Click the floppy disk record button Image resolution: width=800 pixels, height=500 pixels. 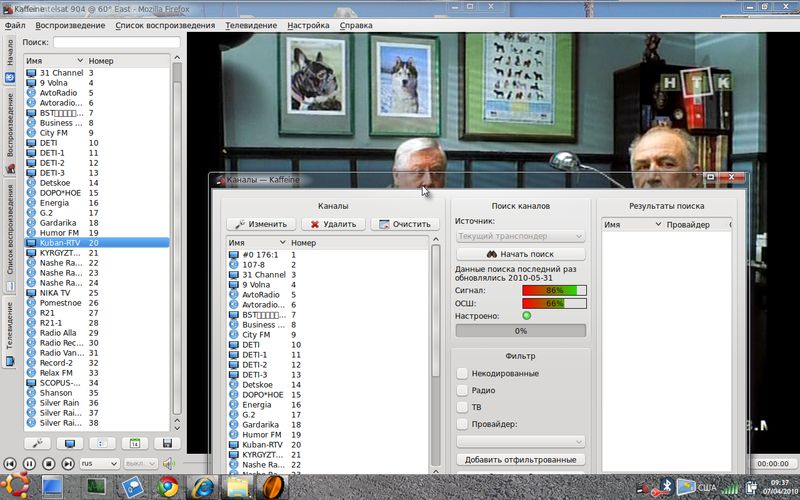coord(167,443)
